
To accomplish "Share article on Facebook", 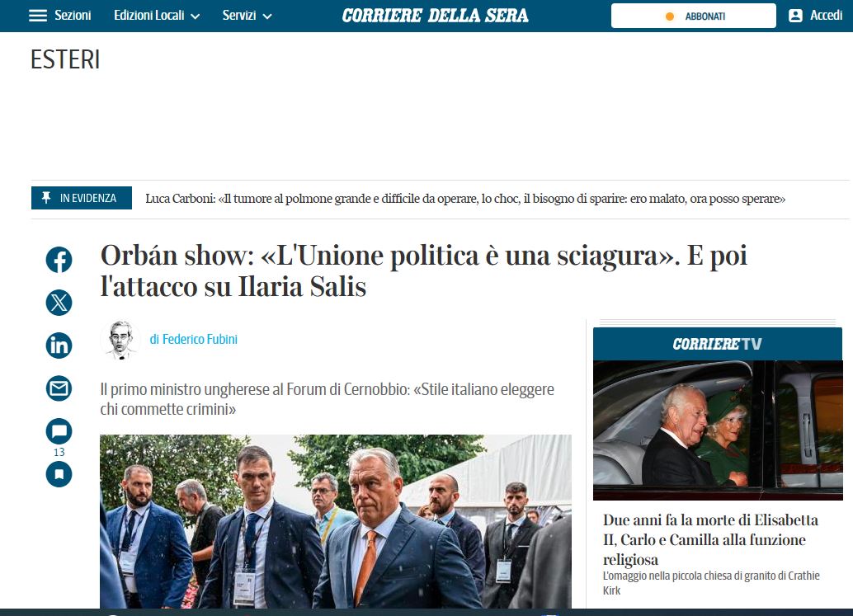I will click(59, 260).
